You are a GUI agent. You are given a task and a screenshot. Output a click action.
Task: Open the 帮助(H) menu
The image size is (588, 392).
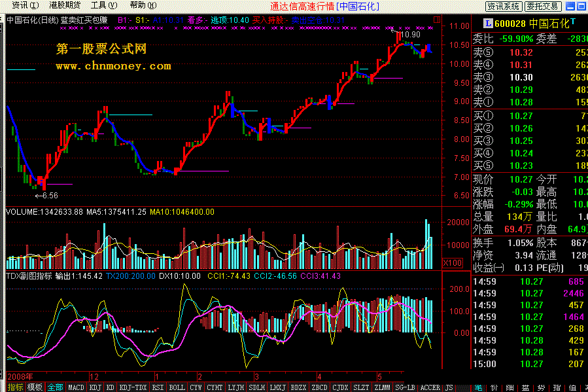click(x=143, y=5)
